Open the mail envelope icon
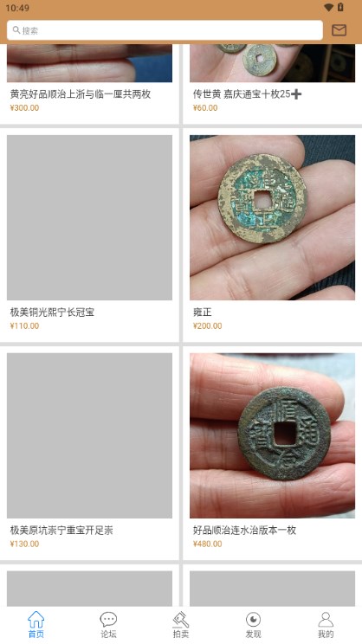 tap(339, 30)
